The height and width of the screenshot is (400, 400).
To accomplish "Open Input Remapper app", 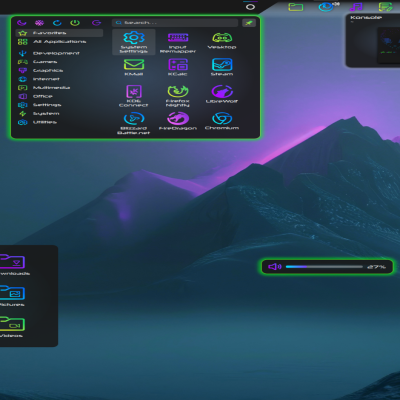I will 178,42.
